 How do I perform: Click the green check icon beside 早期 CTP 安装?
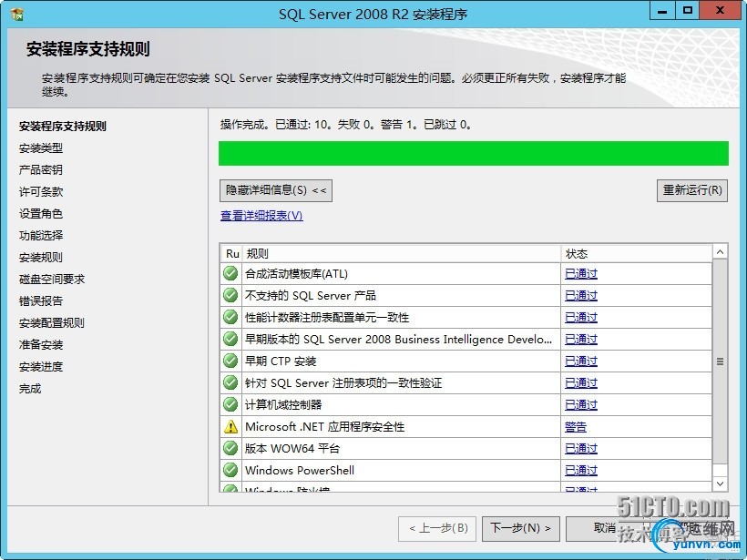coord(230,361)
